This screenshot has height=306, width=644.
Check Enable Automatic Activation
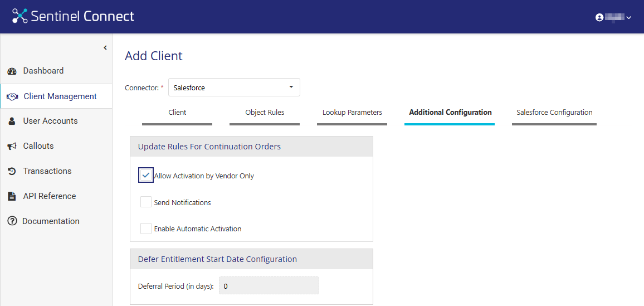[x=146, y=229]
